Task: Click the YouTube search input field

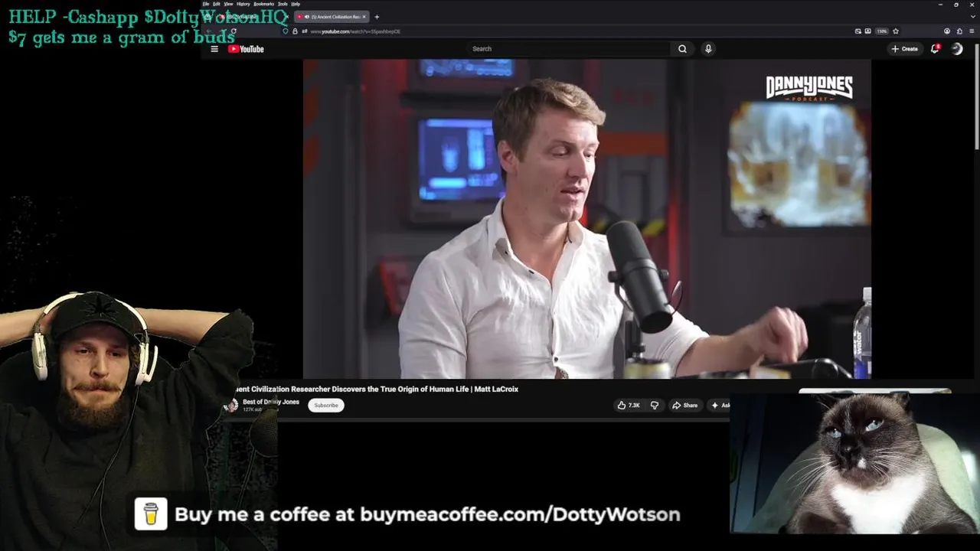Action: 570,49
